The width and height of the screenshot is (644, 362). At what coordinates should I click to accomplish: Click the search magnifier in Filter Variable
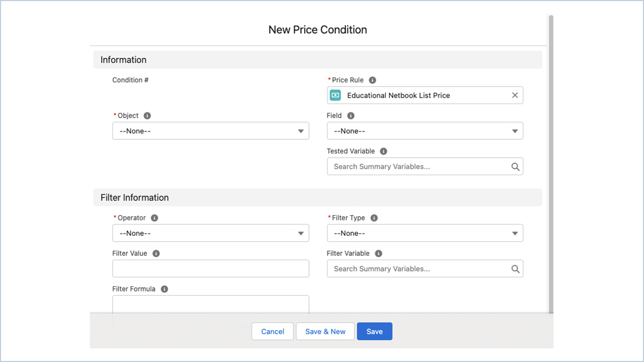pyautogui.click(x=515, y=268)
